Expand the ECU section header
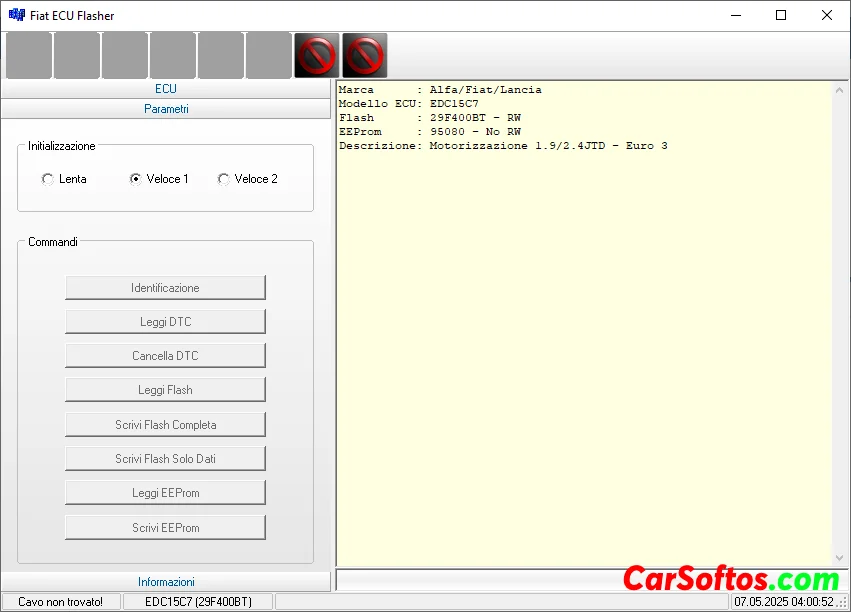 (166, 89)
